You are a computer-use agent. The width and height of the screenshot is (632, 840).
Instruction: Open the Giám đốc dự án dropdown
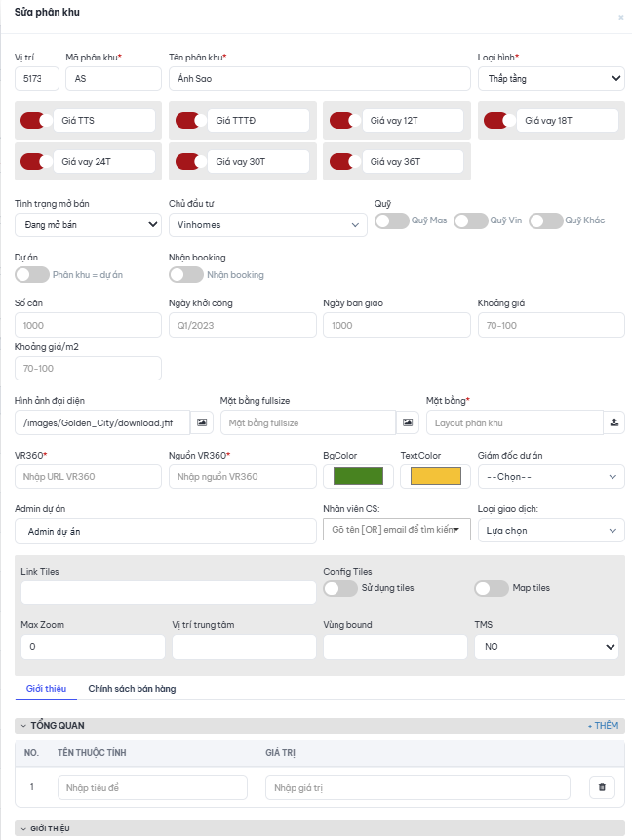(551, 477)
